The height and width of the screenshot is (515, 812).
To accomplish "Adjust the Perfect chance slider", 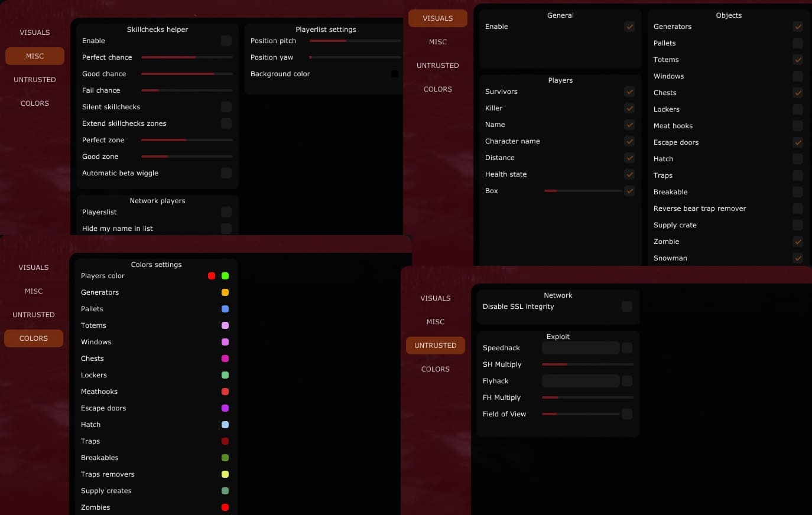I will pyautogui.click(x=187, y=57).
